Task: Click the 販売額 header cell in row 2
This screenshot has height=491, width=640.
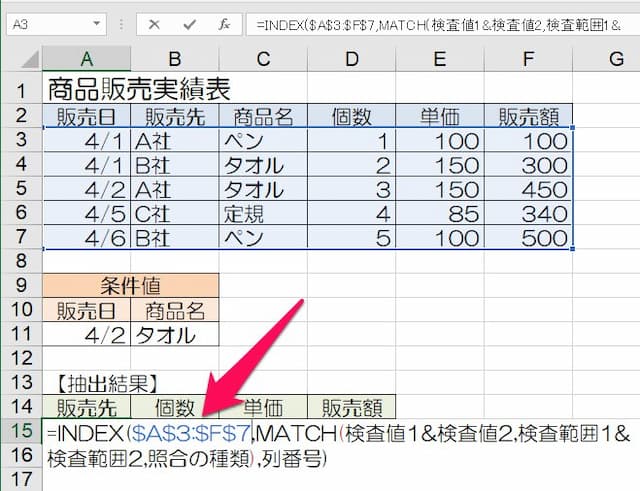Action: point(529,116)
